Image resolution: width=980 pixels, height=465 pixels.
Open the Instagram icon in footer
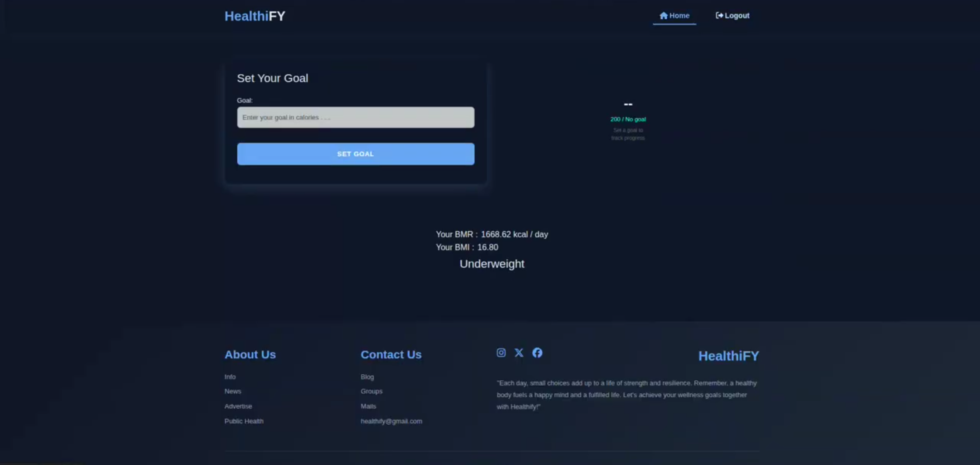[501, 352]
